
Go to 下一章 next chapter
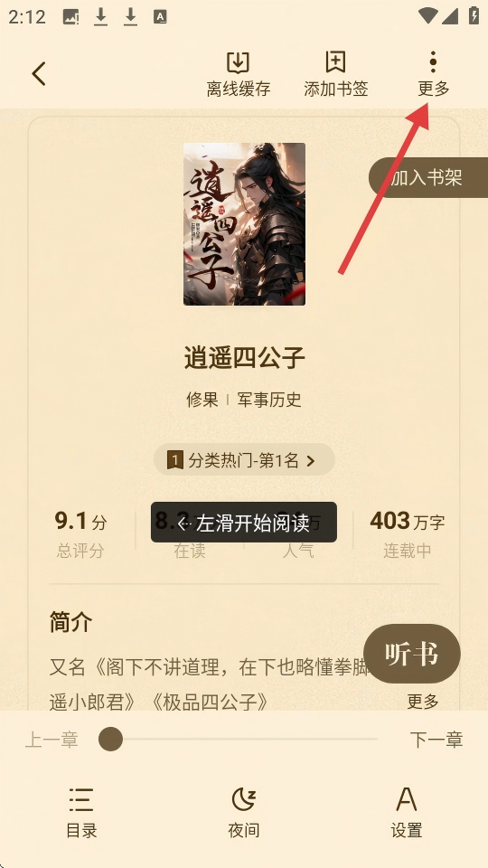tap(436, 740)
